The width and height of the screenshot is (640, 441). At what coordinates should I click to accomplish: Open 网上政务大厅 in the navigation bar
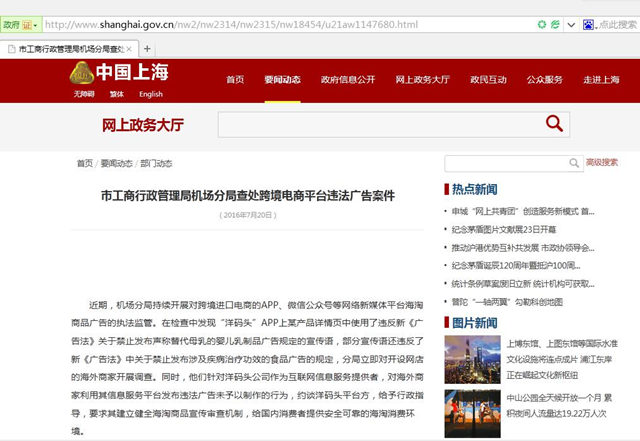[x=422, y=80]
